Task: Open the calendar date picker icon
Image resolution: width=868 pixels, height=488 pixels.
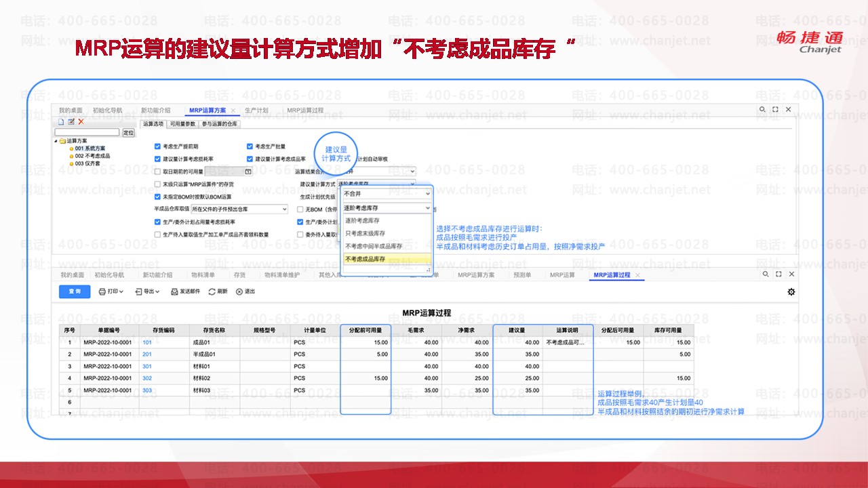Action: (248, 172)
